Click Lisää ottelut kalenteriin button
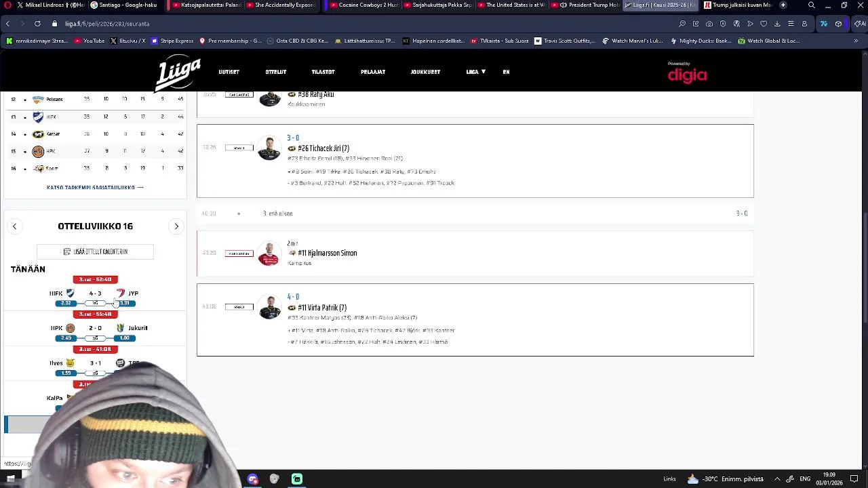Image resolution: width=868 pixels, height=488 pixels. pos(95,251)
